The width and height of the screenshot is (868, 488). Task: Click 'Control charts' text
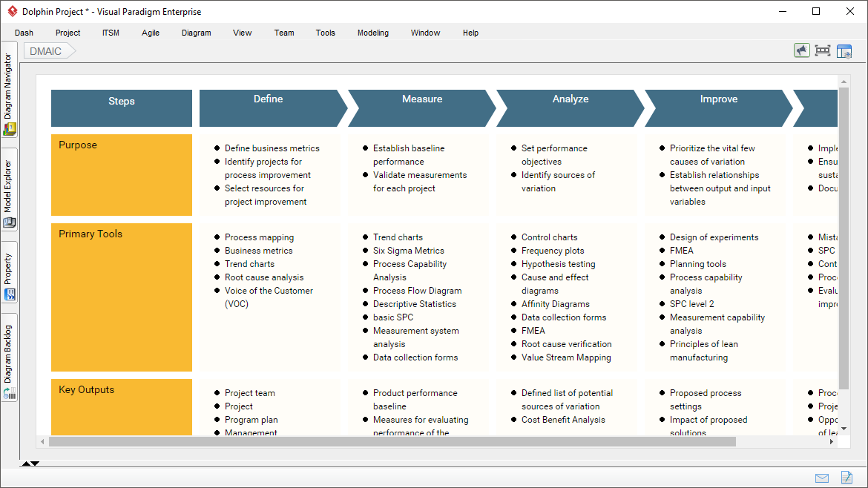pyautogui.click(x=549, y=237)
